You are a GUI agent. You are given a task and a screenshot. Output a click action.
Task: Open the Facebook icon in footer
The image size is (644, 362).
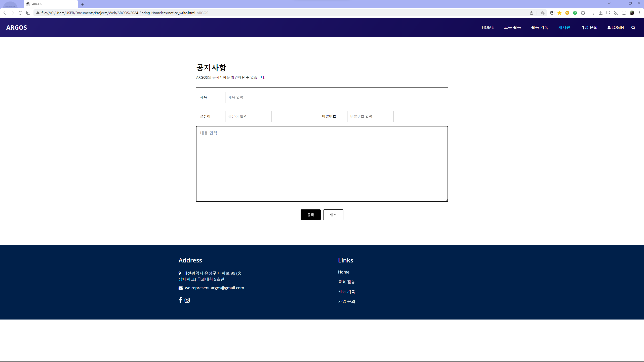click(180, 300)
